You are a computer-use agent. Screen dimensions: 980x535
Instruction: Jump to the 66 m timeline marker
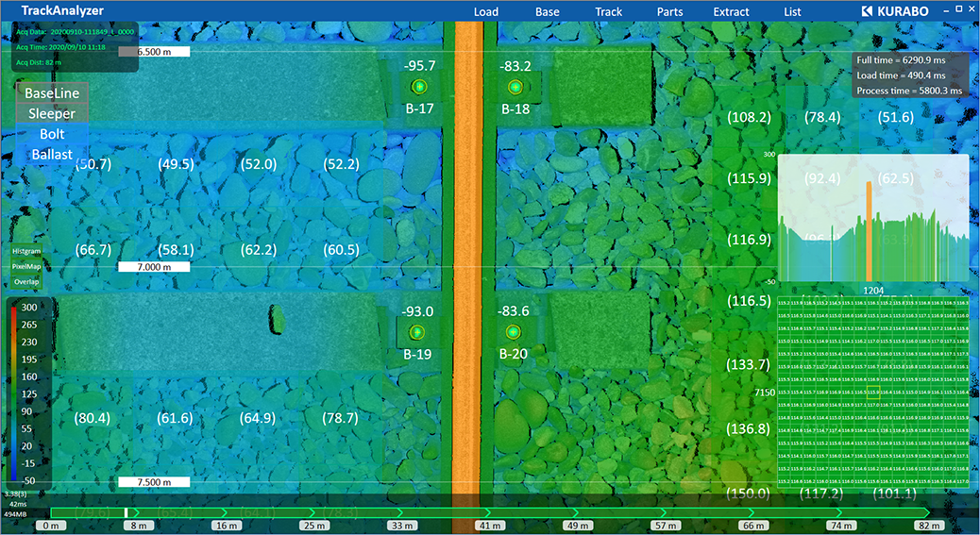753,526
